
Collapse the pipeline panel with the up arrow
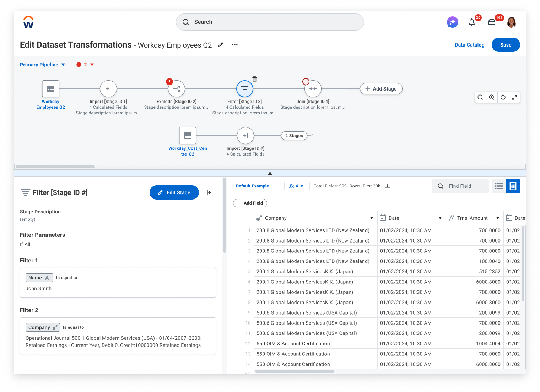pos(270,173)
